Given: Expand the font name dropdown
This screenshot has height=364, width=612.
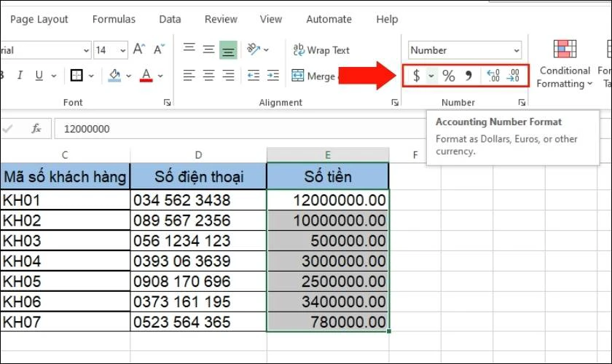Looking at the screenshot, I should click(86, 50).
